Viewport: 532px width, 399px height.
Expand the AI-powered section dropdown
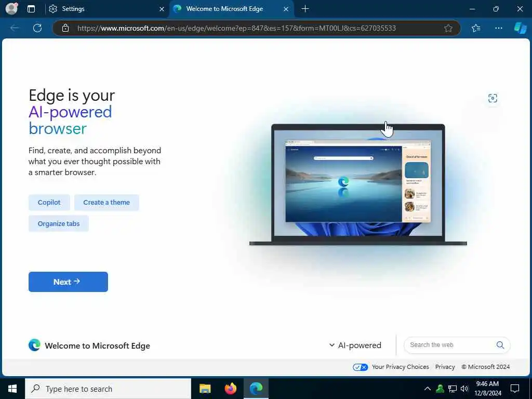pyautogui.click(x=355, y=345)
